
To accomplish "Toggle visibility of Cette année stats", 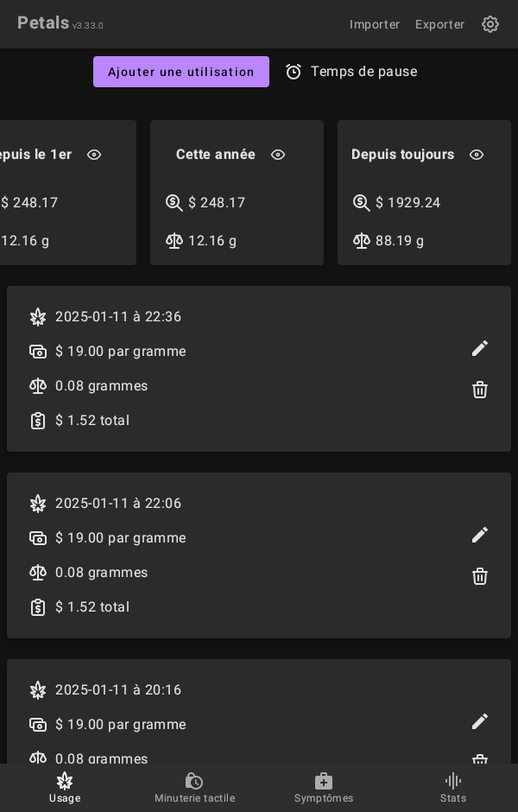I will click(278, 155).
